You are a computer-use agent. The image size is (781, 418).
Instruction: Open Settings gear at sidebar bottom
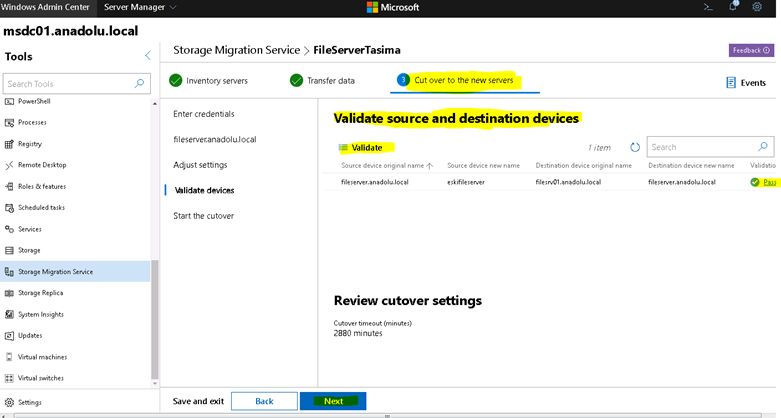(9, 402)
